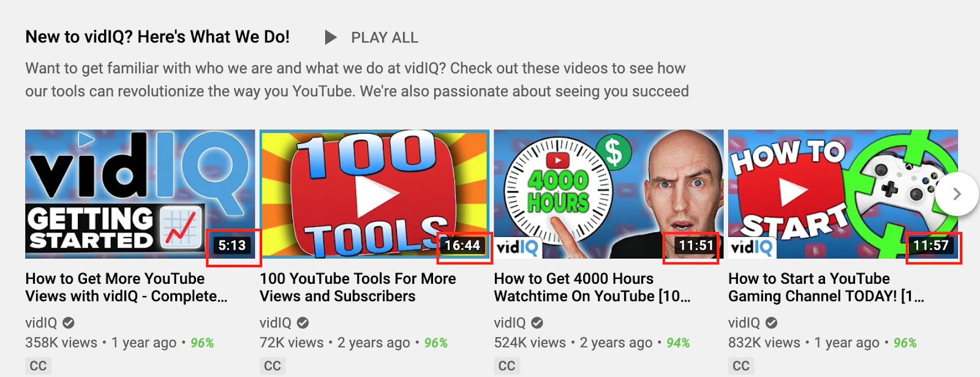Open the How To Start gaming thumbnail
980x377 pixels.
click(843, 194)
